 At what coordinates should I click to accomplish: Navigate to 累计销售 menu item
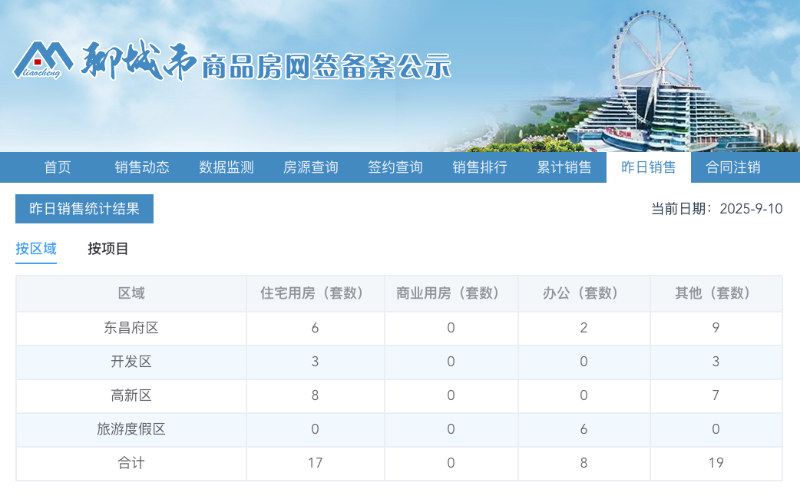(564, 167)
